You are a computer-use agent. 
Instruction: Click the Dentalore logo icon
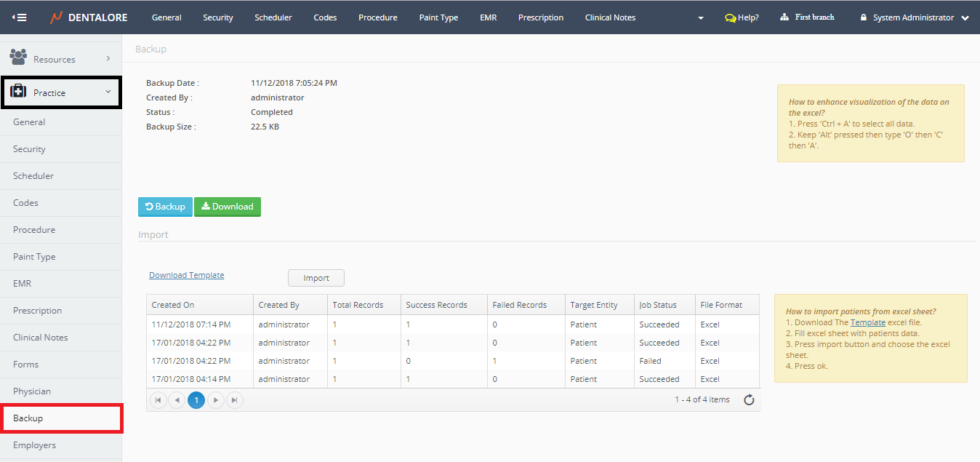[56, 17]
